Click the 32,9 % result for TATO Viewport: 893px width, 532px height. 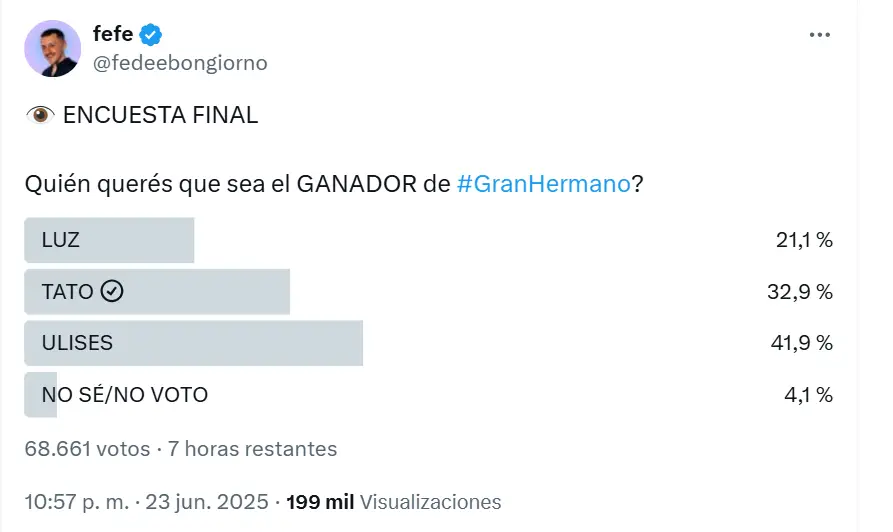[800, 292]
